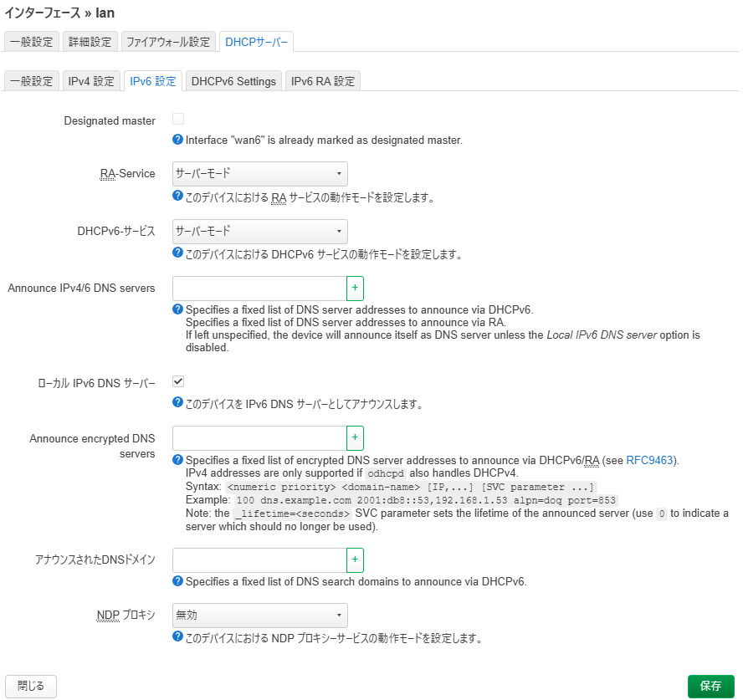Image resolution: width=743 pixels, height=700 pixels.
Task: Click help icon for IPv6 DNS サーバー announce text
Action: (x=177, y=402)
